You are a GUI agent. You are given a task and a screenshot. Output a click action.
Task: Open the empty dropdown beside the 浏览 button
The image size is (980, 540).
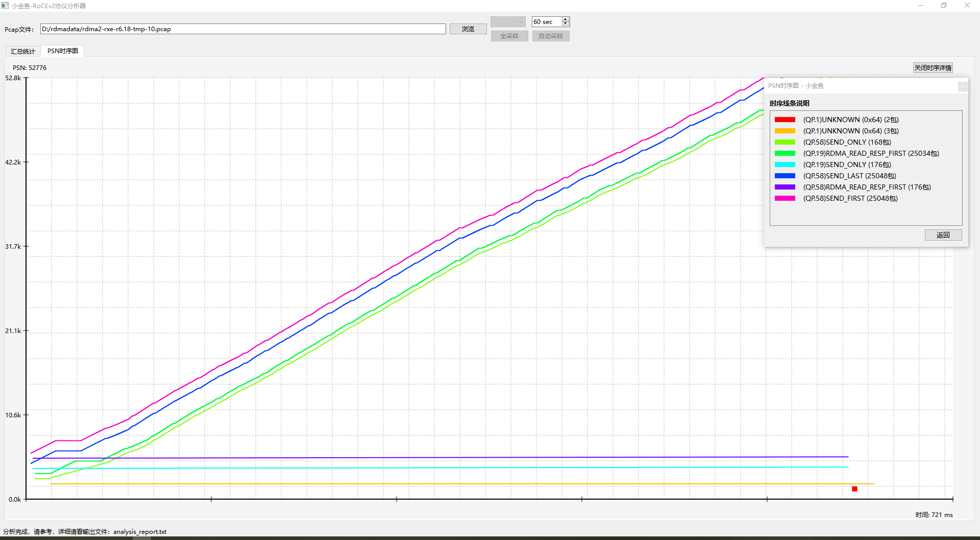tap(508, 21)
